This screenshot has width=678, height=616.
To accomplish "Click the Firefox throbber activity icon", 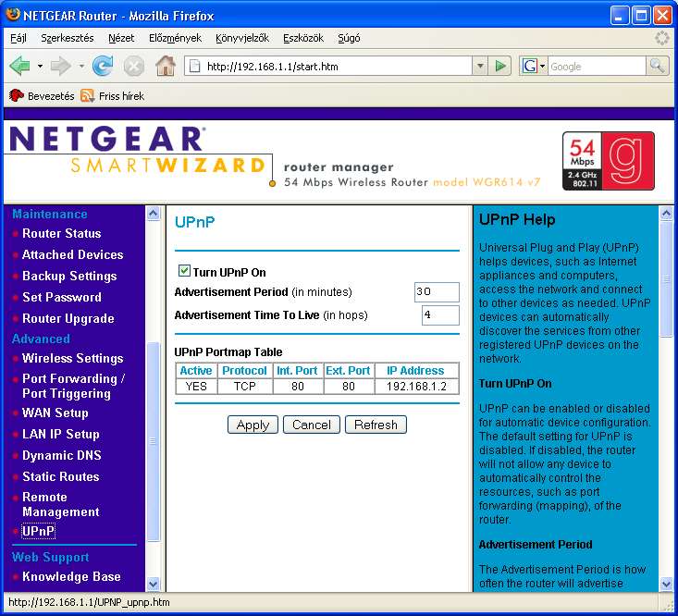I will coord(662,38).
